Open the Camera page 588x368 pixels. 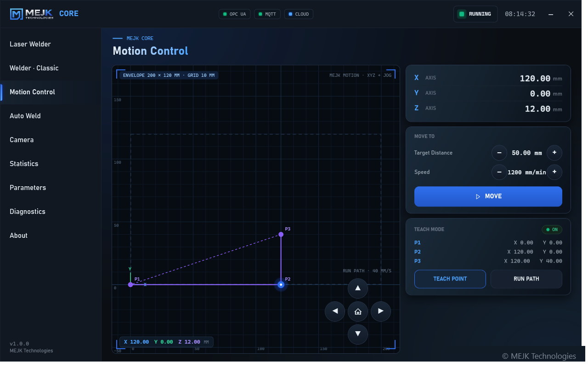tap(51, 140)
